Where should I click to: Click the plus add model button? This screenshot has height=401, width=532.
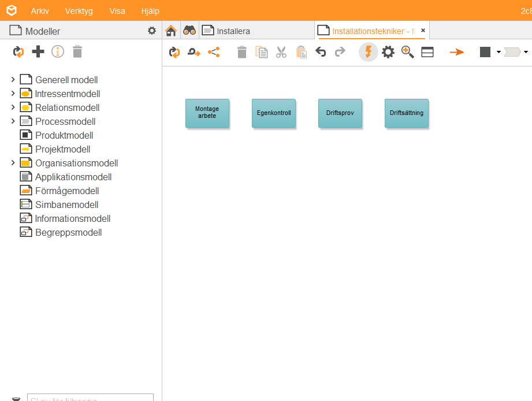point(38,52)
